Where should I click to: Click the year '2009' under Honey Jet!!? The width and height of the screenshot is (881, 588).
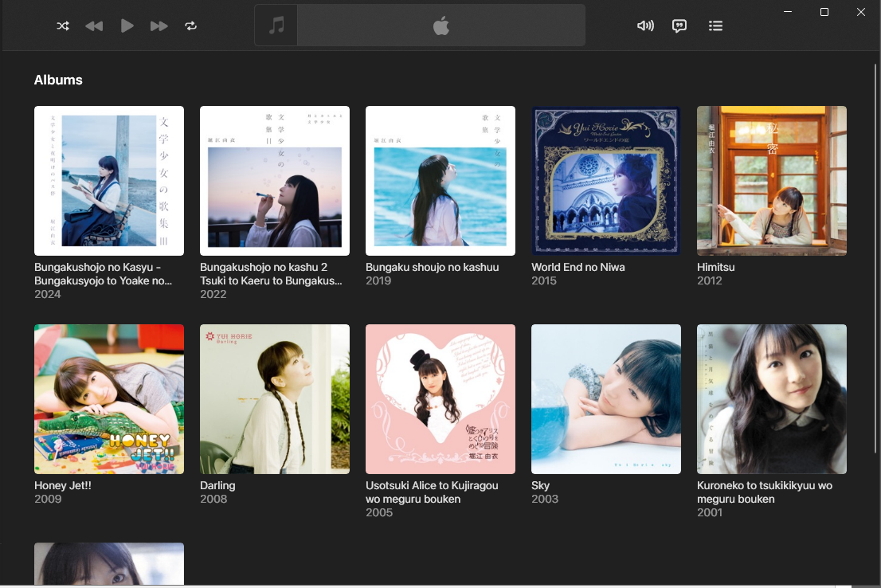point(48,499)
